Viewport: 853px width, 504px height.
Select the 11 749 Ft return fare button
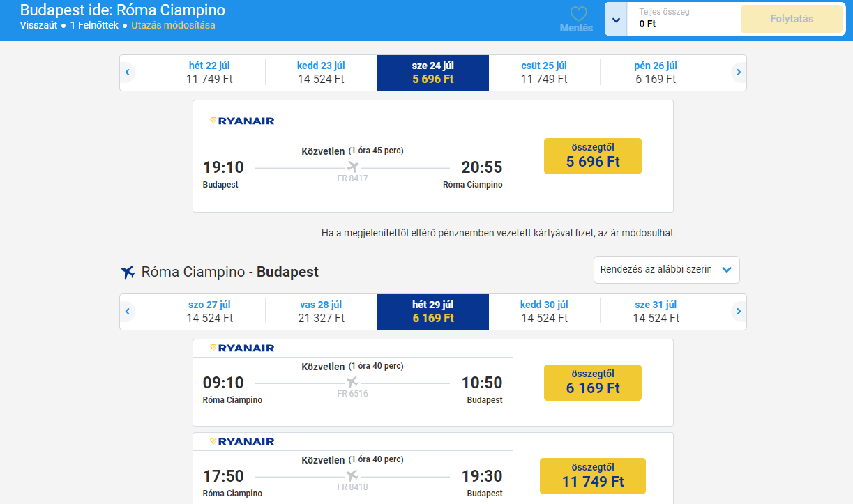coord(593,476)
